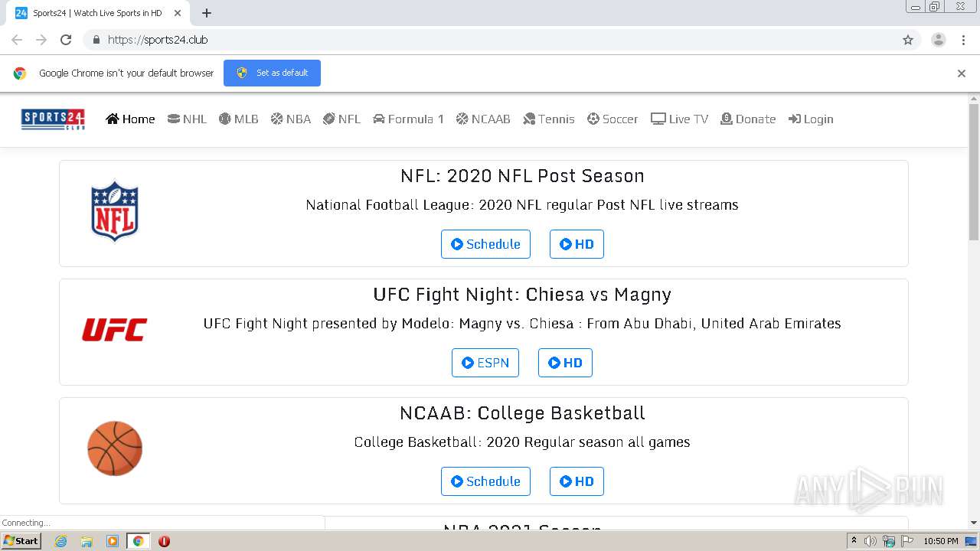This screenshot has height=551, width=980.
Task: Click the red stop-sign taskbar icon
Action: coord(164,541)
